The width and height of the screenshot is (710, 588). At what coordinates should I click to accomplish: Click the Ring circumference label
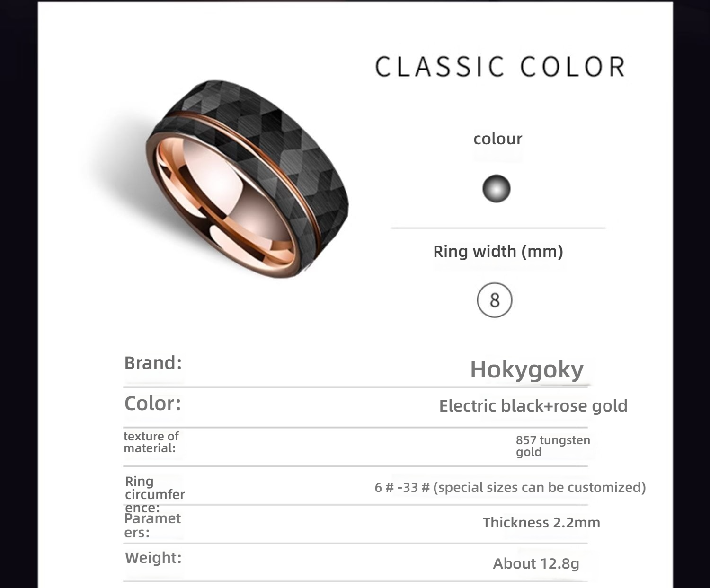pyautogui.click(x=155, y=494)
